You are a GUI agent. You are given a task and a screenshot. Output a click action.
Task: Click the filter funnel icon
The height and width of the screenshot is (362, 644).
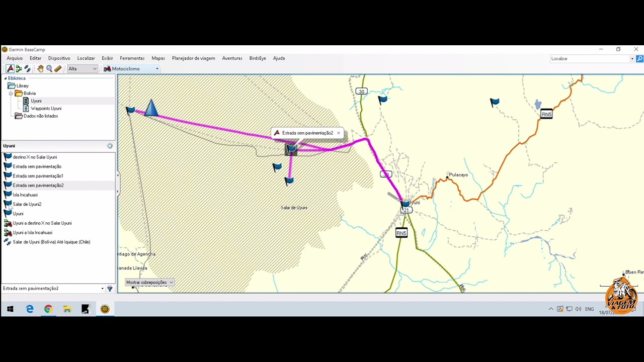110,289
